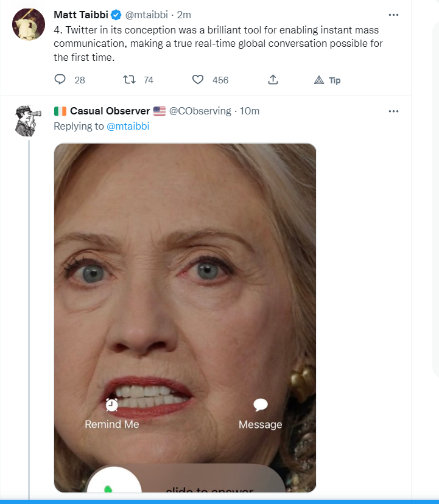Click the @mtaibbi link after "Replying to"

[128, 126]
